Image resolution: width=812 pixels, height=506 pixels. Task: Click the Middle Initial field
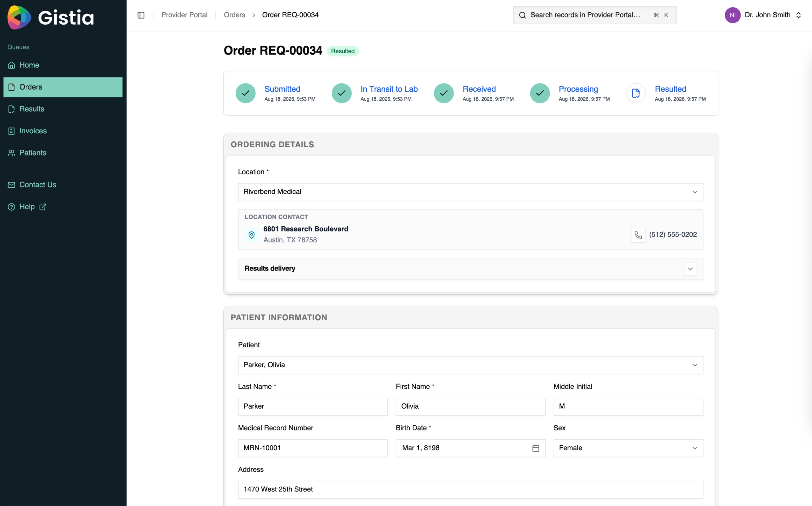[x=628, y=407]
